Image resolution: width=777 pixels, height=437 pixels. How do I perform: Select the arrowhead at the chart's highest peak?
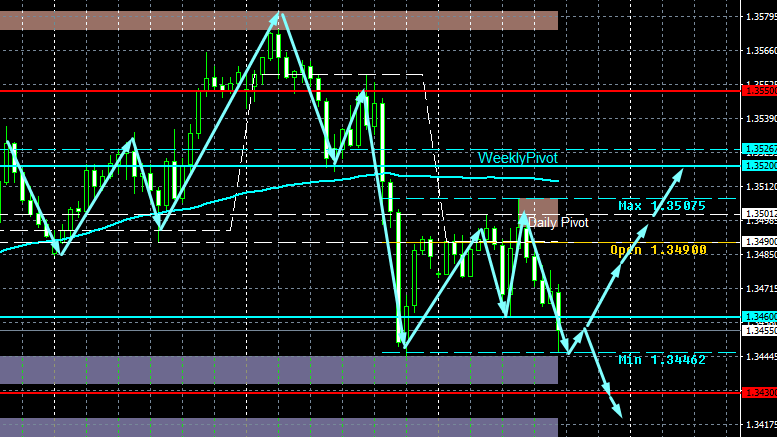(276, 19)
